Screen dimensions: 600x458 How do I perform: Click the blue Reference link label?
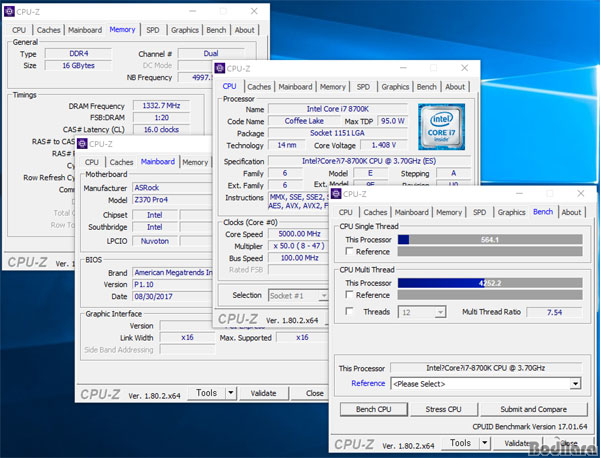click(367, 383)
